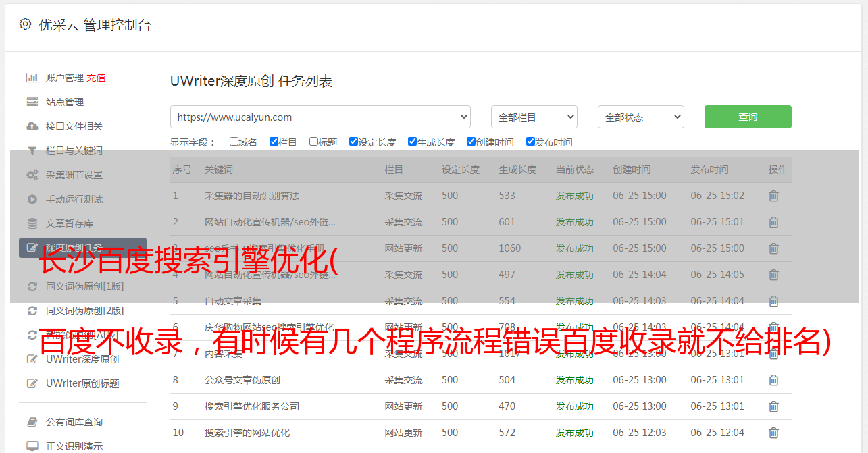Viewport: 868px width, 453px height.
Task: Click the 搜索引擎优化服务公司 keyword in row 9
Action: [x=251, y=406]
